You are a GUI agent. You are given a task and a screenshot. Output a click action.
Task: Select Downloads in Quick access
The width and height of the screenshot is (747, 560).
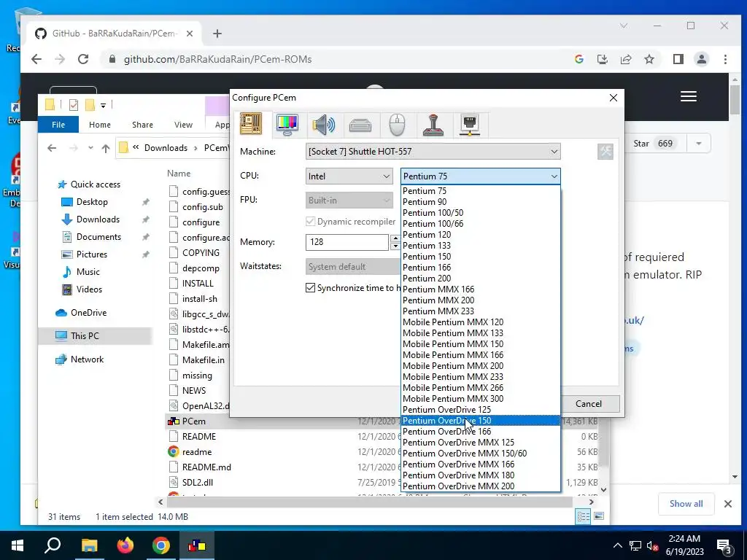[98, 219]
